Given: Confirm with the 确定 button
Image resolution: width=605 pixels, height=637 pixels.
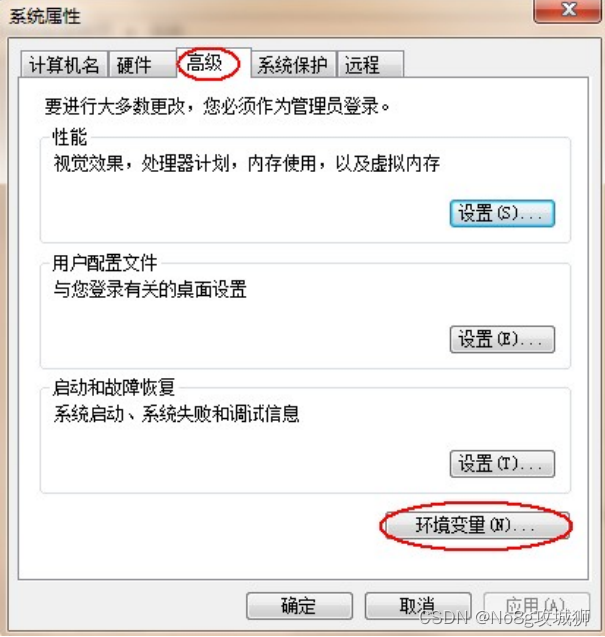Looking at the screenshot, I should click(299, 606).
